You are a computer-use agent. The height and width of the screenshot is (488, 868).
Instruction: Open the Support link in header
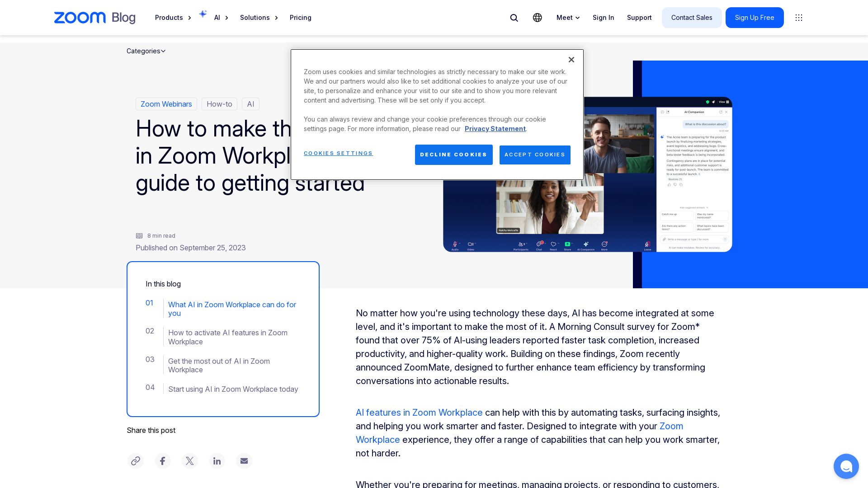(x=639, y=18)
